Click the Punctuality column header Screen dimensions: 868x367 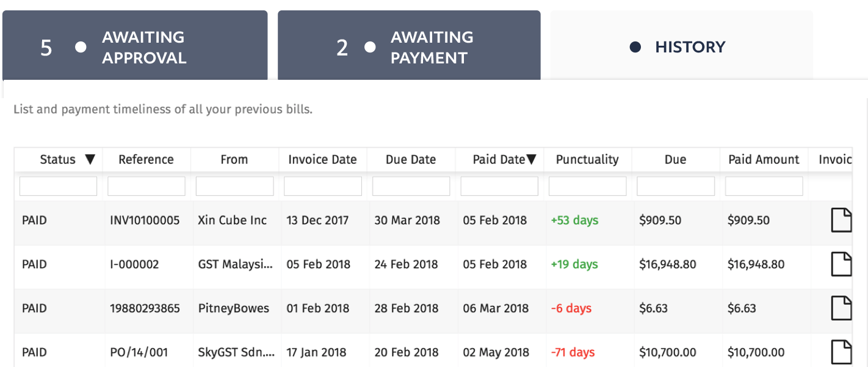click(x=587, y=160)
